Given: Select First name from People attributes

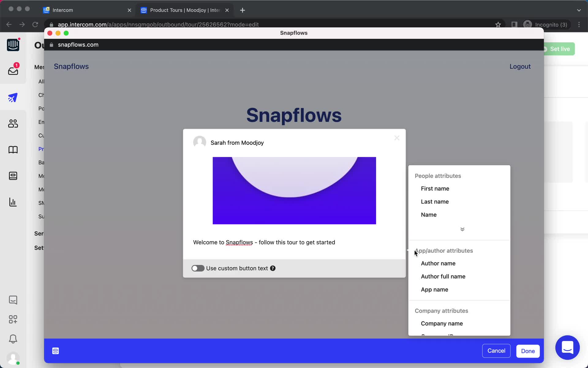Looking at the screenshot, I should pos(435,189).
